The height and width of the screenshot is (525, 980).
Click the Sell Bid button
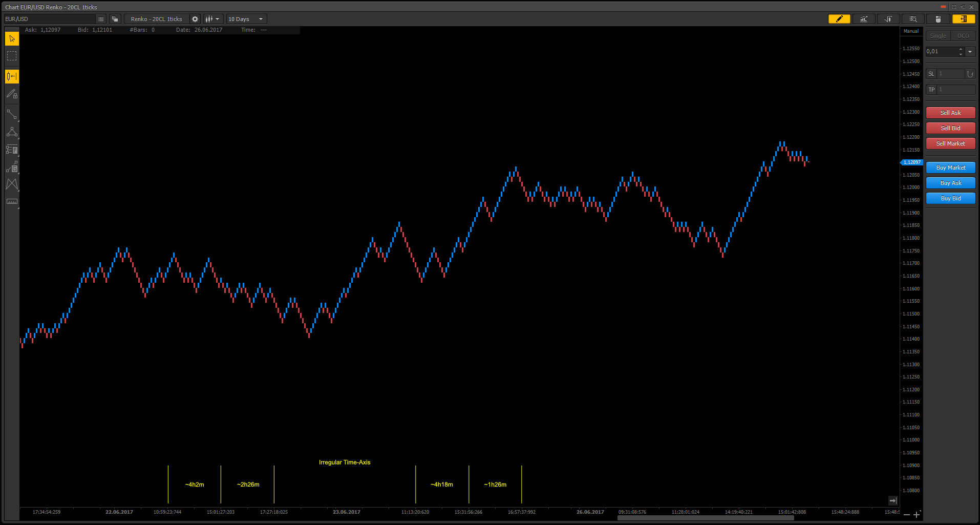tap(951, 128)
